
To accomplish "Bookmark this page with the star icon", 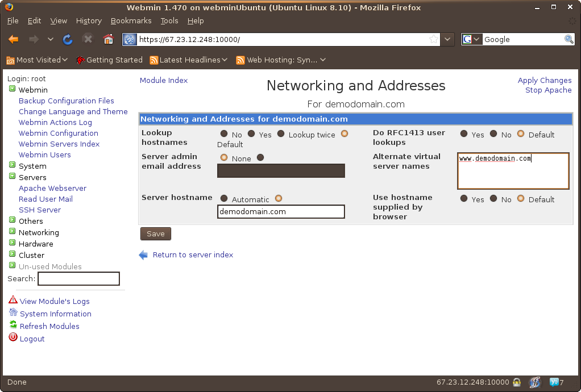I will pos(434,39).
